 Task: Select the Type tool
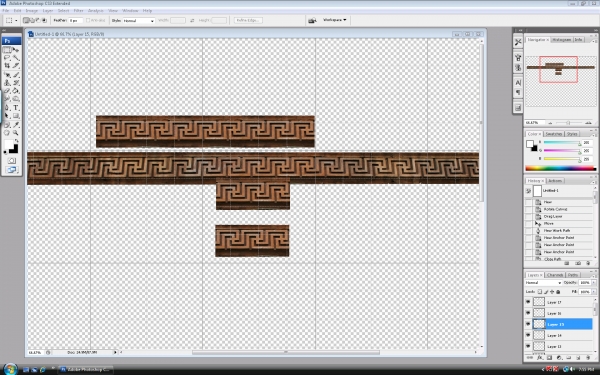tap(16, 108)
